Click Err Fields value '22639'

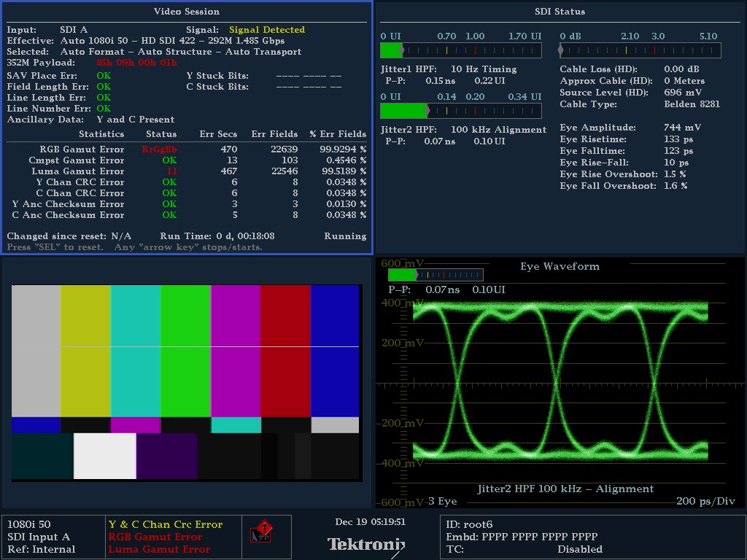(285, 149)
